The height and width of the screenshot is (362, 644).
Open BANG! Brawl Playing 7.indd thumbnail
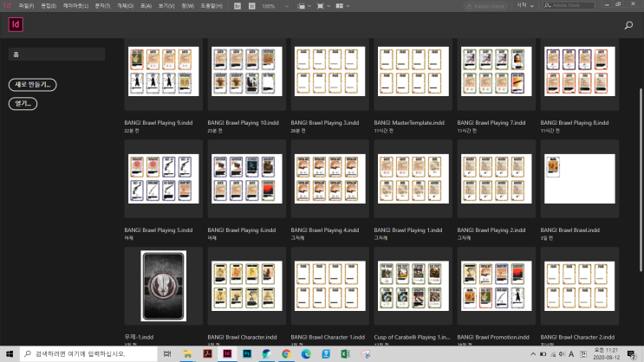click(x=496, y=71)
